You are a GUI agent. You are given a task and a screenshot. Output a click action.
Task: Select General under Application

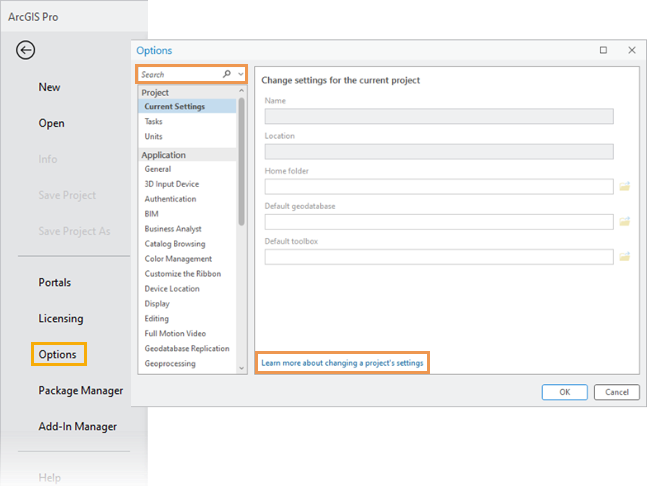tap(158, 169)
